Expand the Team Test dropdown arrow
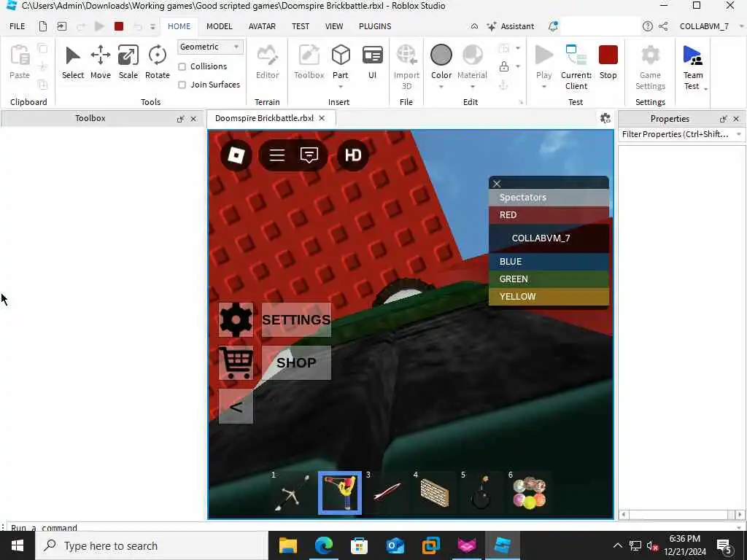747x560 pixels. pos(706,88)
